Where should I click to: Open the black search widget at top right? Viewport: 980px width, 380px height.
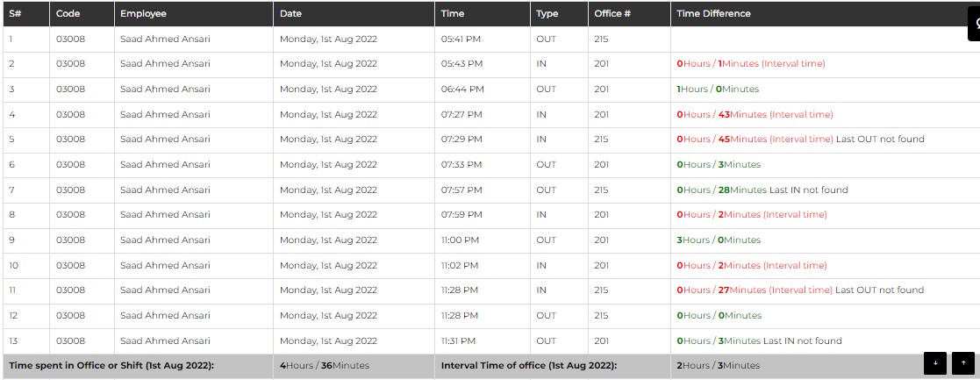[x=974, y=24]
